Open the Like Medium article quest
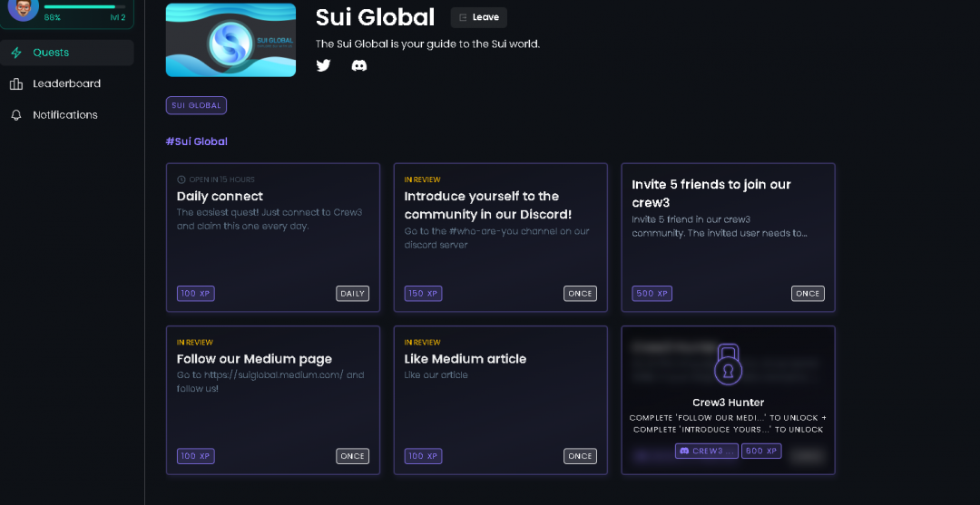The height and width of the screenshot is (505, 980). [x=500, y=400]
